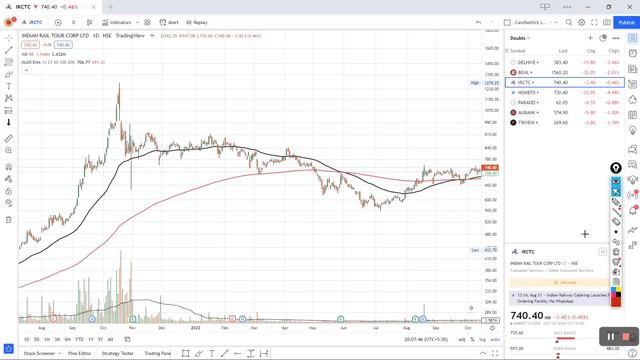640x360 pixels.
Task: Click the Add note bar for IRCTC
Action: pos(559,282)
